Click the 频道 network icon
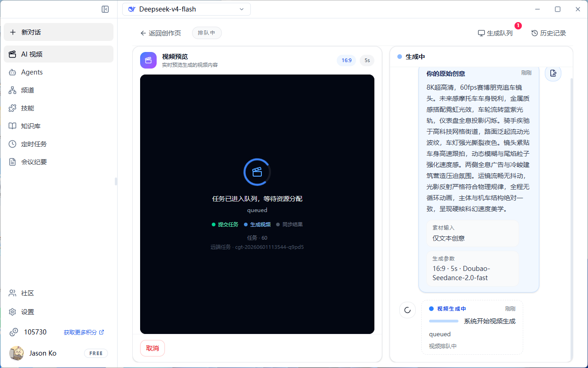Viewport: 588px width, 368px height. point(13,90)
